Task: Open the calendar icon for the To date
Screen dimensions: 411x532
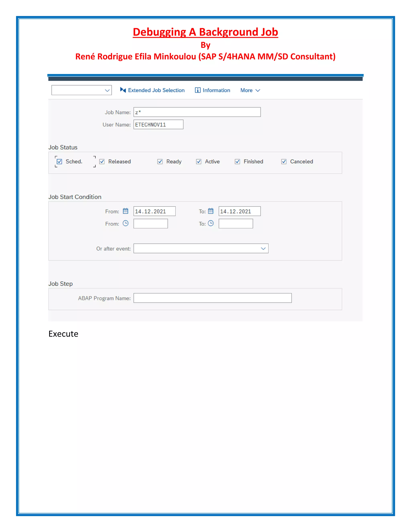Action: [x=211, y=211]
